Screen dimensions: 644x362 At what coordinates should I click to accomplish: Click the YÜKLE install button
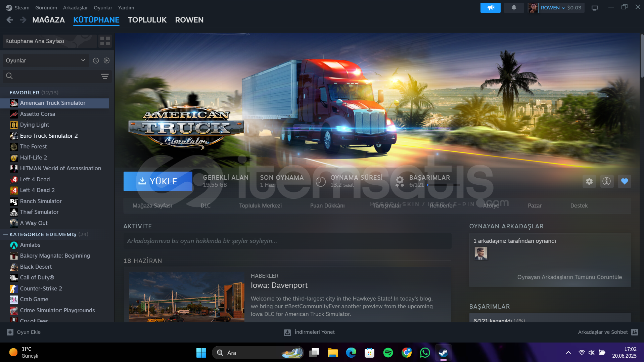158,181
